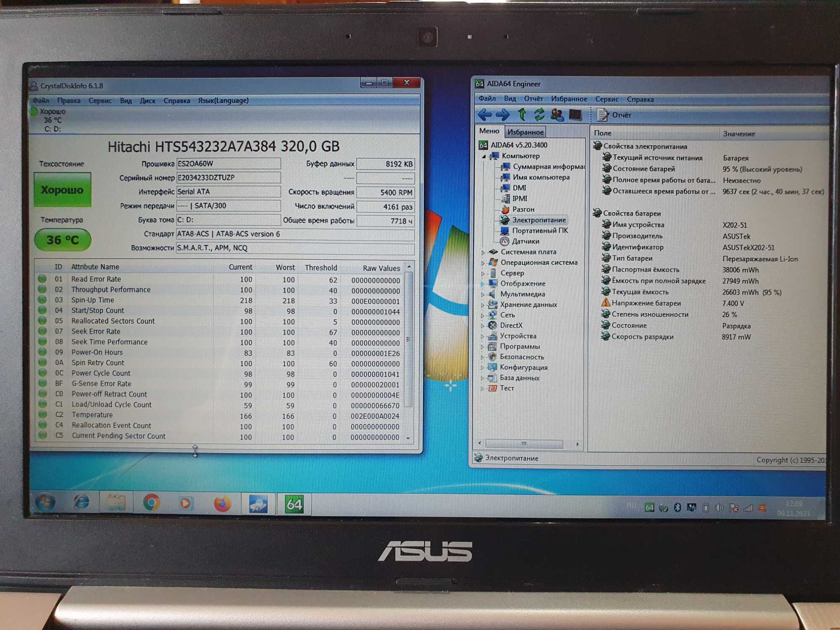Expand the Хранение данных tree node
This screenshot has width=840, height=630.
(483, 305)
